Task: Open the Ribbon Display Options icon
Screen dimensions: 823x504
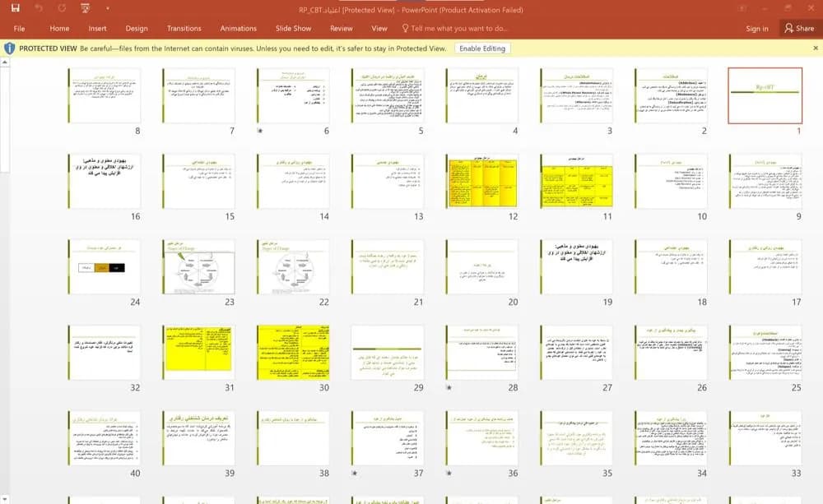Action: 742,8
